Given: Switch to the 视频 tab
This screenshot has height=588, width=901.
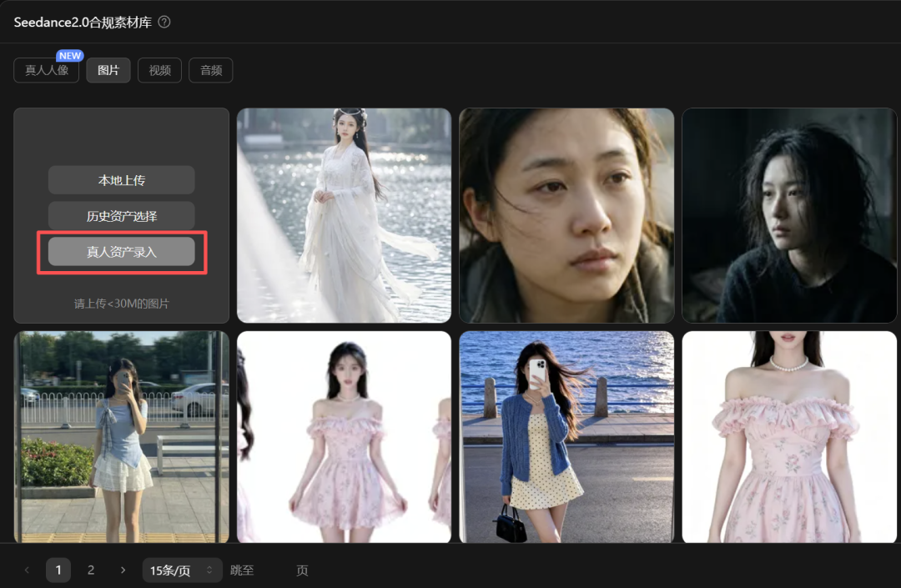Looking at the screenshot, I should tap(159, 70).
